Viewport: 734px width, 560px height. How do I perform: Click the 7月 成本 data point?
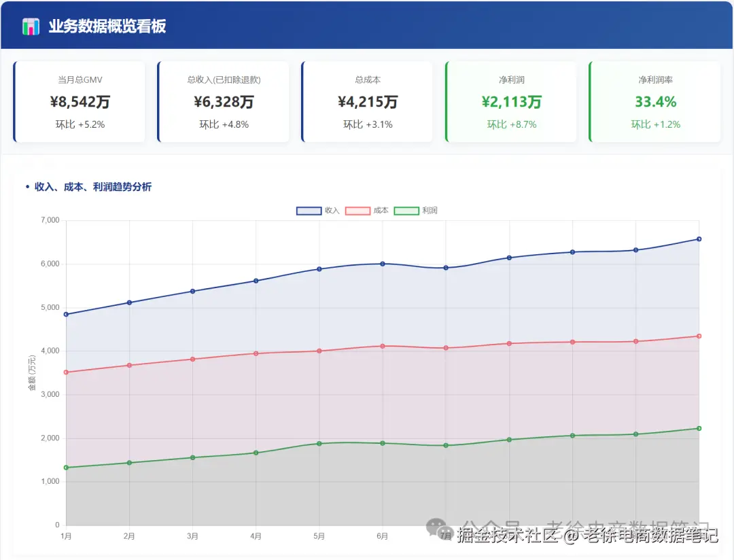pos(446,348)
